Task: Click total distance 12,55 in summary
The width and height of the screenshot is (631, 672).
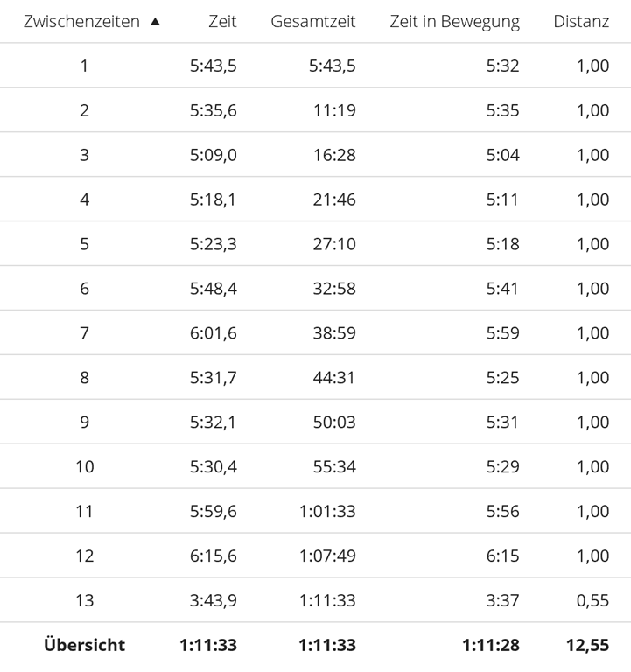Action: click(x=588, y=646)
